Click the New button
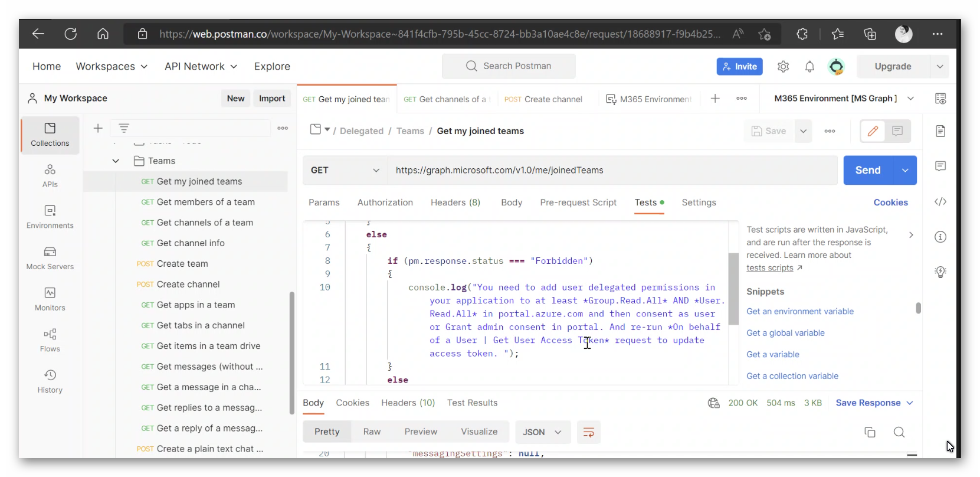Screen dimensions: 980x477 pyautogui.click(x=235, y=99)
